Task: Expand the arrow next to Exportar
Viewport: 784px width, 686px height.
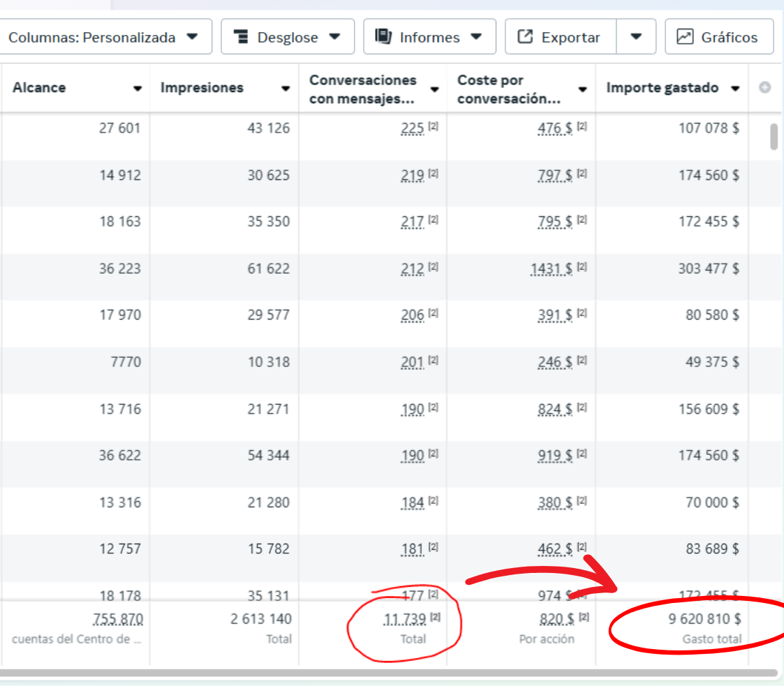Action: [x=636, y=36]
